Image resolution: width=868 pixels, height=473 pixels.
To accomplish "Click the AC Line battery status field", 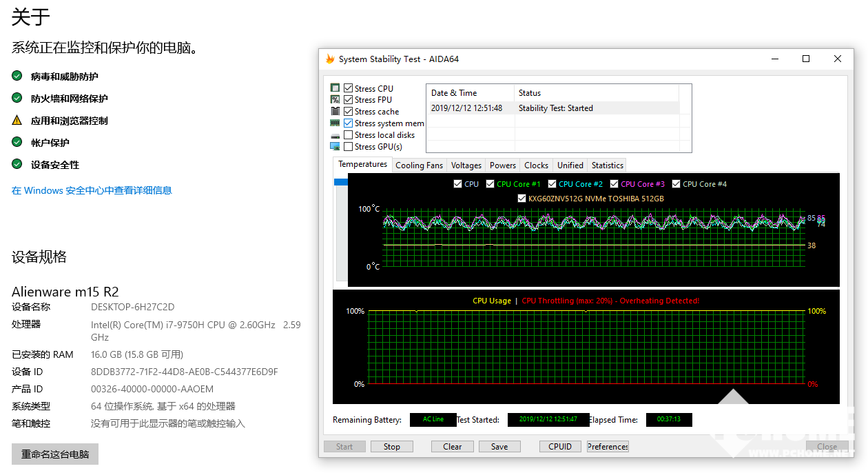I will click(x=433, y=419).
